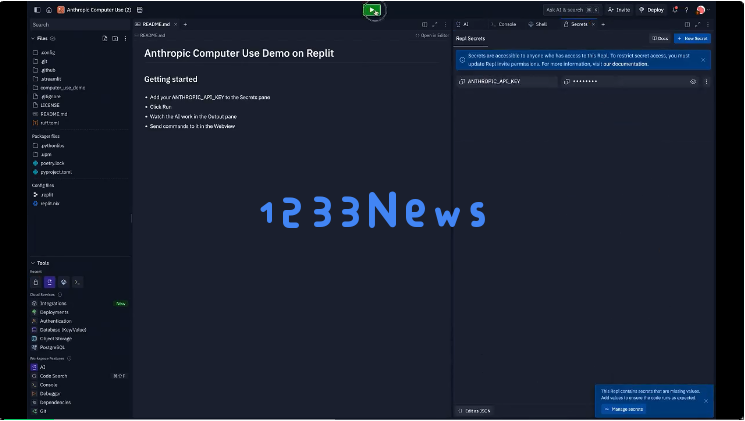This screenshot has width=745, height=421.
Task: Click the Invite button
Action: (x=619, y=10)
